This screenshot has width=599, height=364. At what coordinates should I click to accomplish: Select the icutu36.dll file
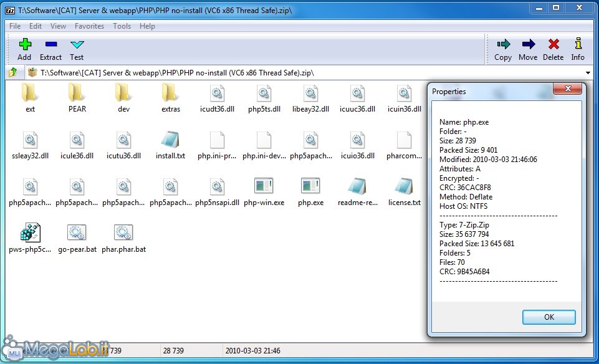124,145
